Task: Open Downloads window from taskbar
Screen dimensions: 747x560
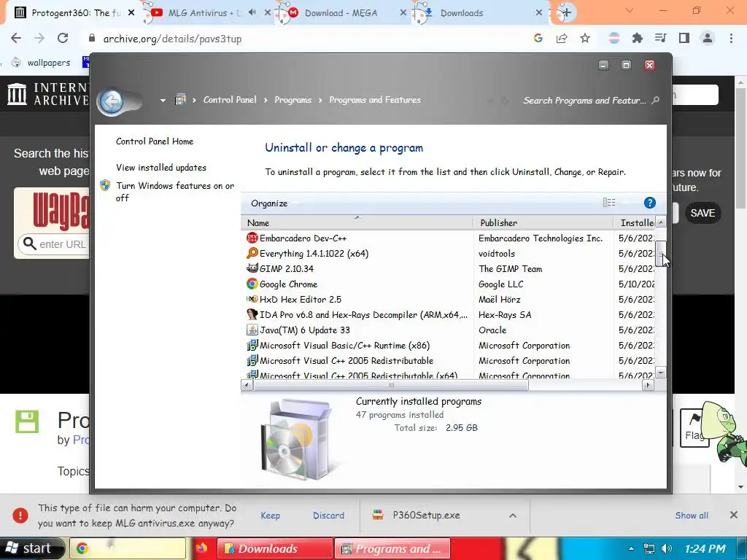Action: (x=275, y=548)
